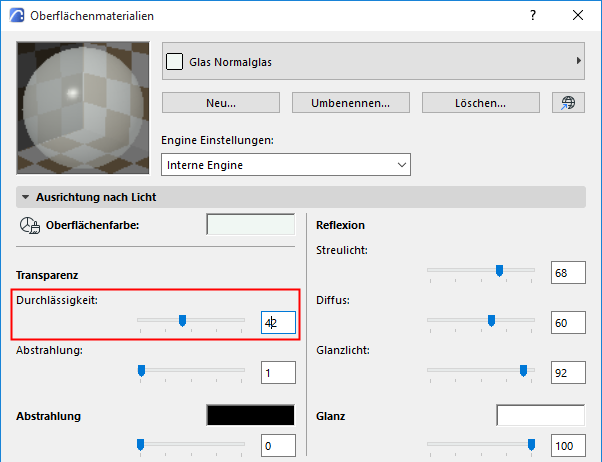602x462 pixels.
Task: Click the Transparenz heading text
Action: click(47, 275)
